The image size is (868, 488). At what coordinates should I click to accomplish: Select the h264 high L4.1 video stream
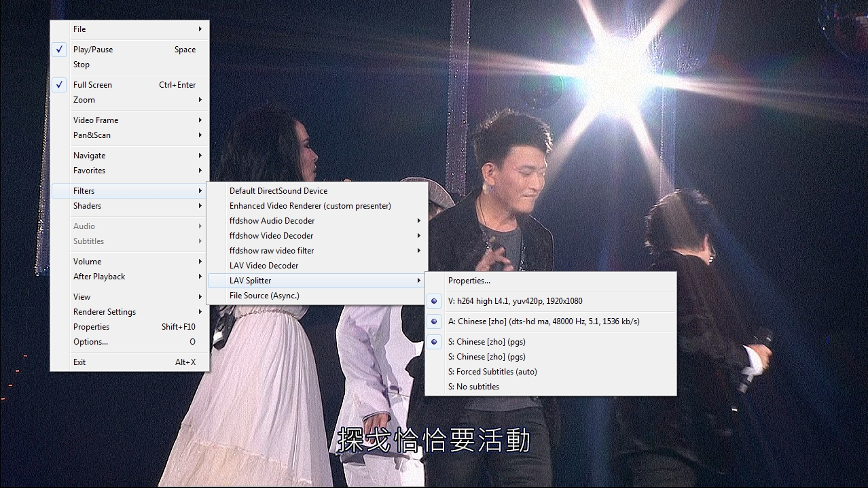515,301
